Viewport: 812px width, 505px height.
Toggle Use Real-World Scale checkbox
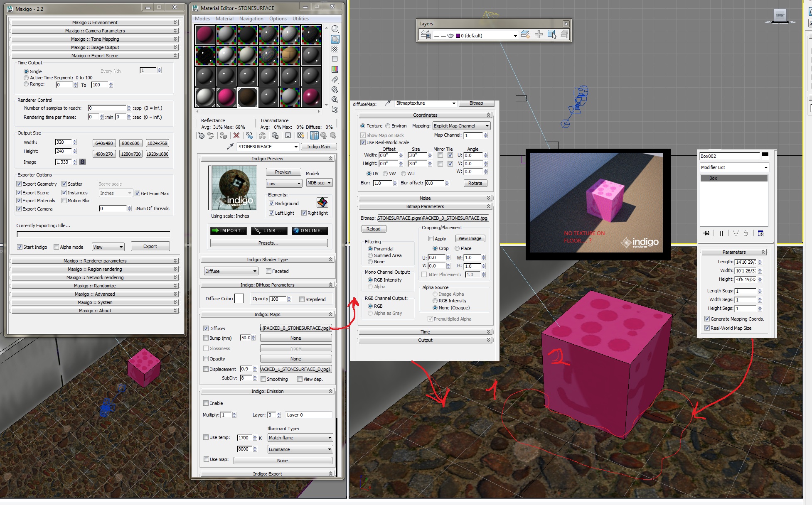tap(363, 142)
